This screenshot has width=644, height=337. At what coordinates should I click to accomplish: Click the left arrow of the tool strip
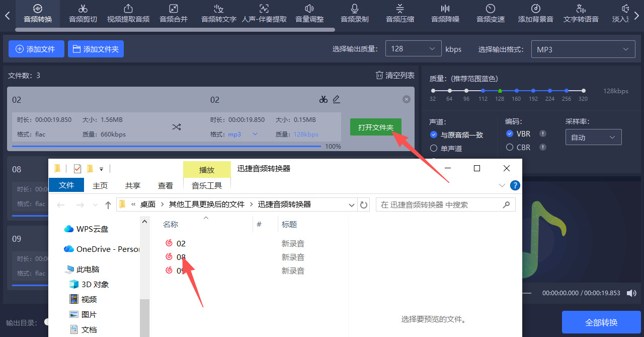coord(7,16)
